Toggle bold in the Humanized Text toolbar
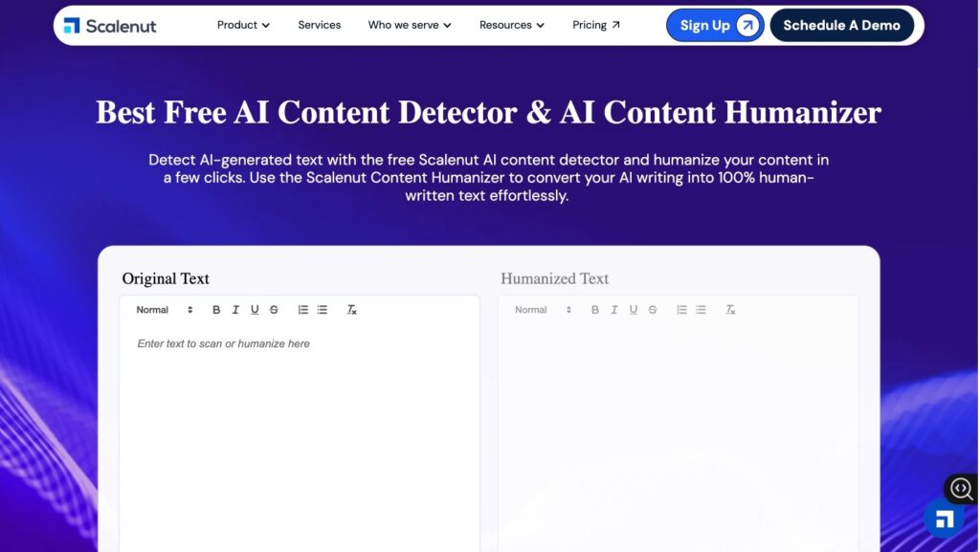The height and width of the screenshot is (552, 980). click(x=595, y=310)
